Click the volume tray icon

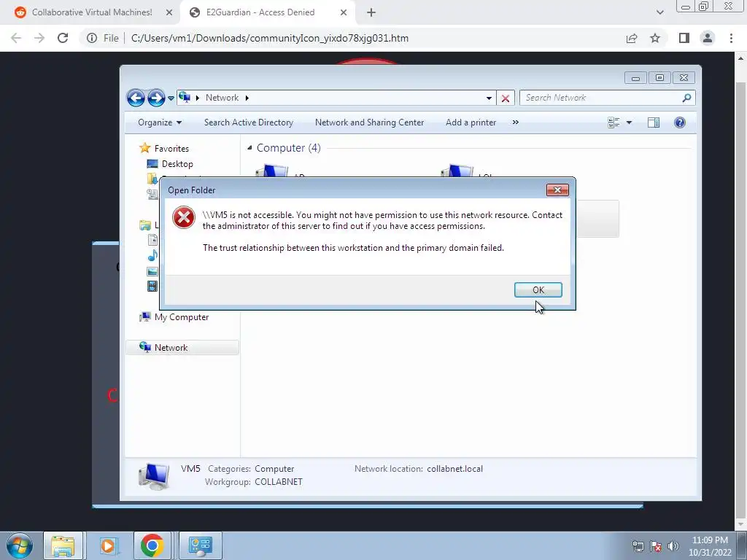tap(673, 546)
